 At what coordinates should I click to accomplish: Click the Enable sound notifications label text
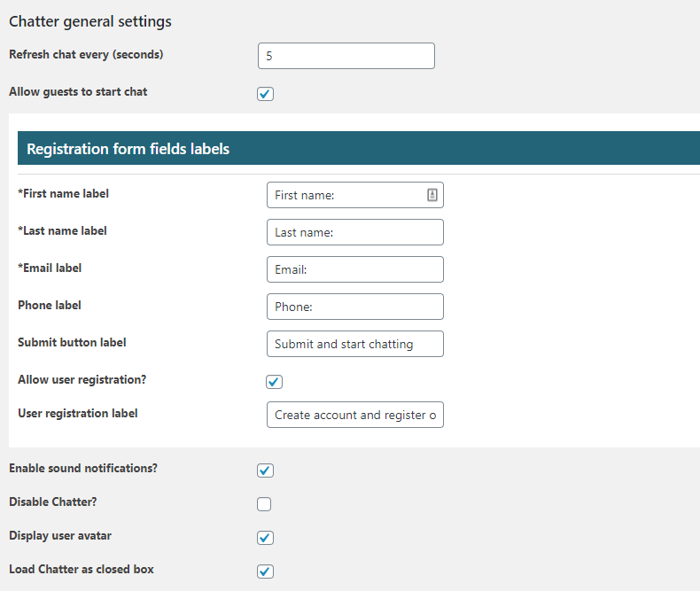coord(83,468)
